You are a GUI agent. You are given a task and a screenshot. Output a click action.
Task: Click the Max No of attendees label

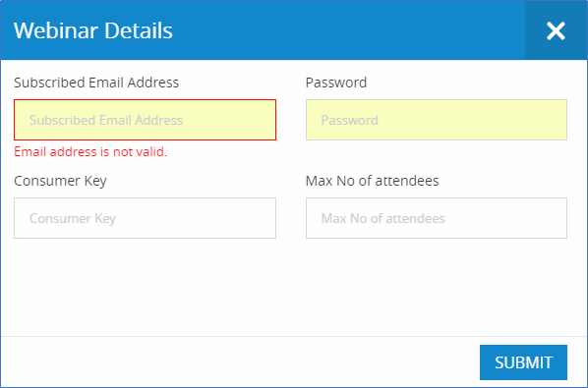pos(373,181)
